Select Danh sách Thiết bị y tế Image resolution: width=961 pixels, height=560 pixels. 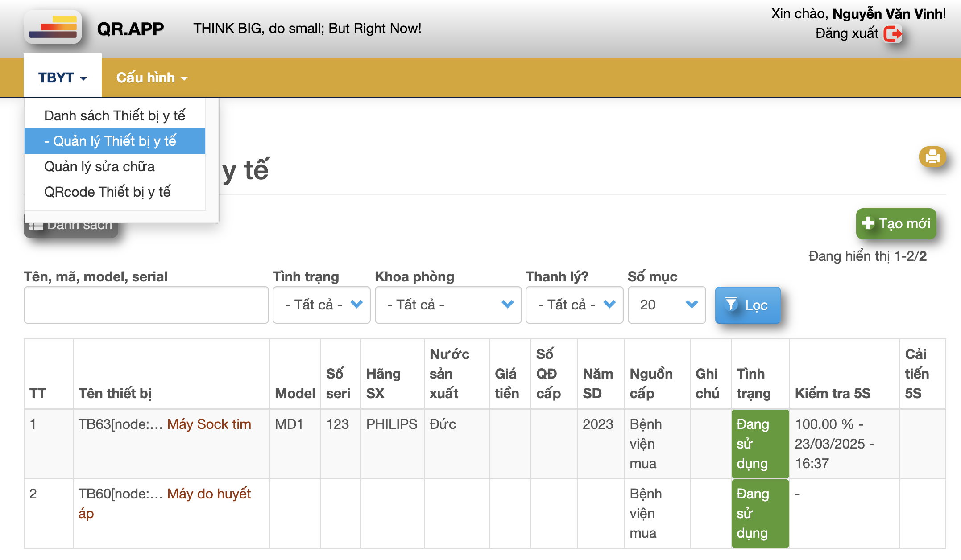coord(115,115)
